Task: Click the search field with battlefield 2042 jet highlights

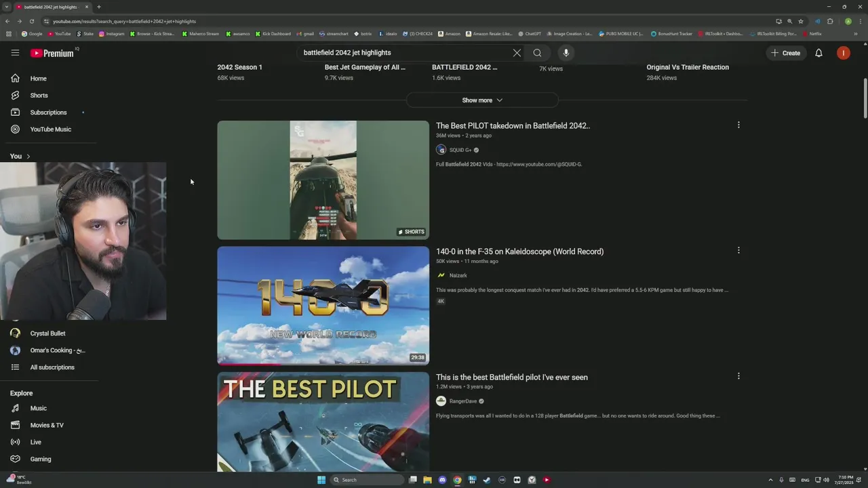Action: [403, 53]
